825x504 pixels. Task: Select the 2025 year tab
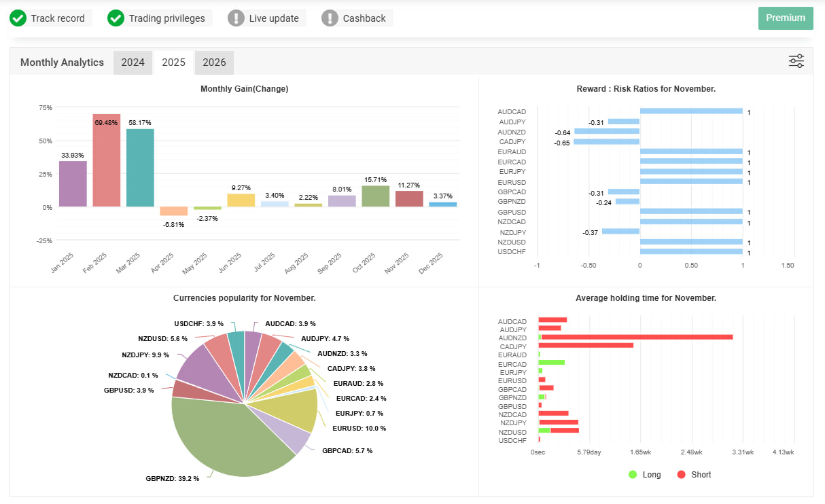[173, 62]
